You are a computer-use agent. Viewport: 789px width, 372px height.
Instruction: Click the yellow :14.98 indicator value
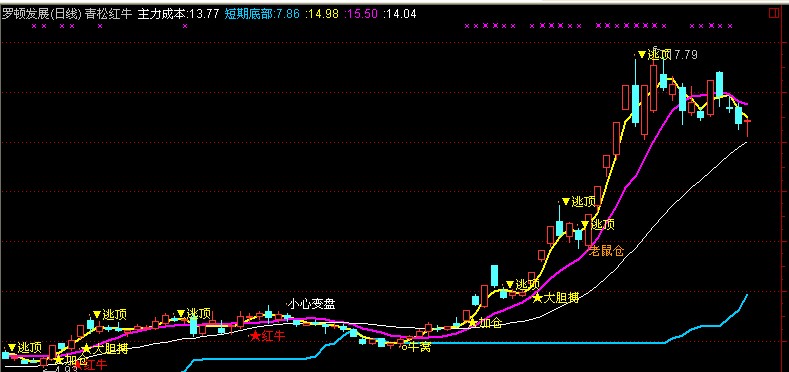[x=323, y=14]
